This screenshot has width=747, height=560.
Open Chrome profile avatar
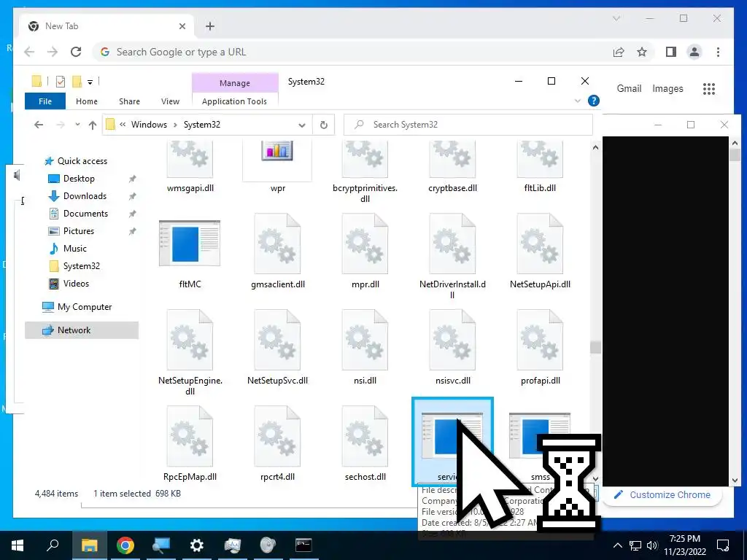[x=694, y=52]
